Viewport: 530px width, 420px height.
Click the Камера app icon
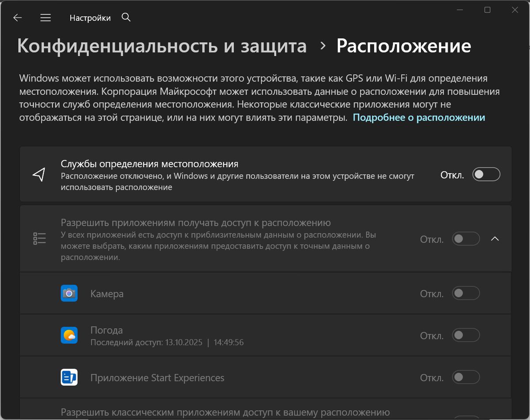point(69,293)
